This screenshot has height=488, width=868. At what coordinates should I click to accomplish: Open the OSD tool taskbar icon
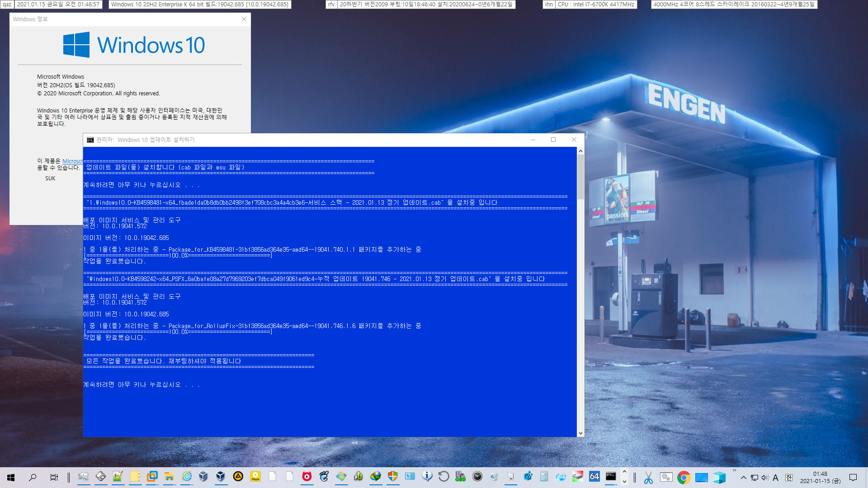pos(461,477)
